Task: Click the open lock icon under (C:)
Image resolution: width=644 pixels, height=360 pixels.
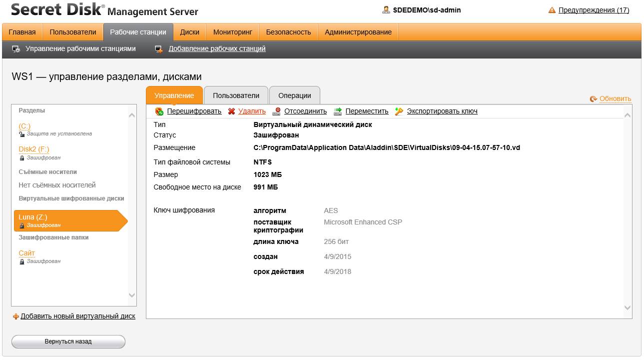Action: click(x=21, y=134)
